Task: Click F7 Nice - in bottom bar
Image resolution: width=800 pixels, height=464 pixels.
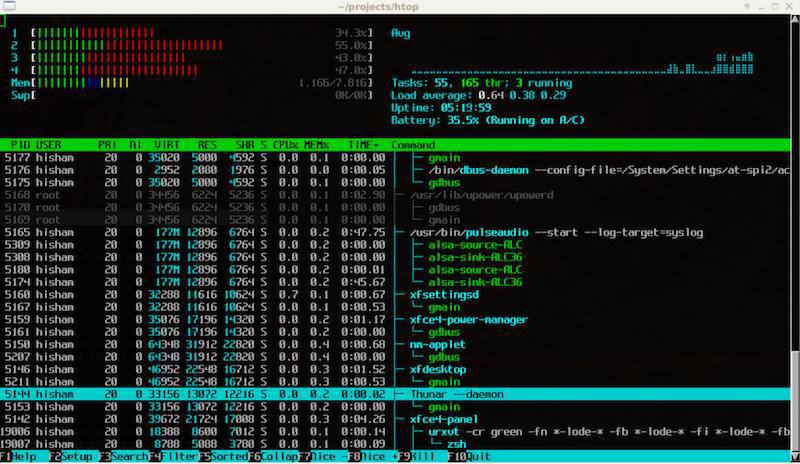Action: click(x=322, y=456)
